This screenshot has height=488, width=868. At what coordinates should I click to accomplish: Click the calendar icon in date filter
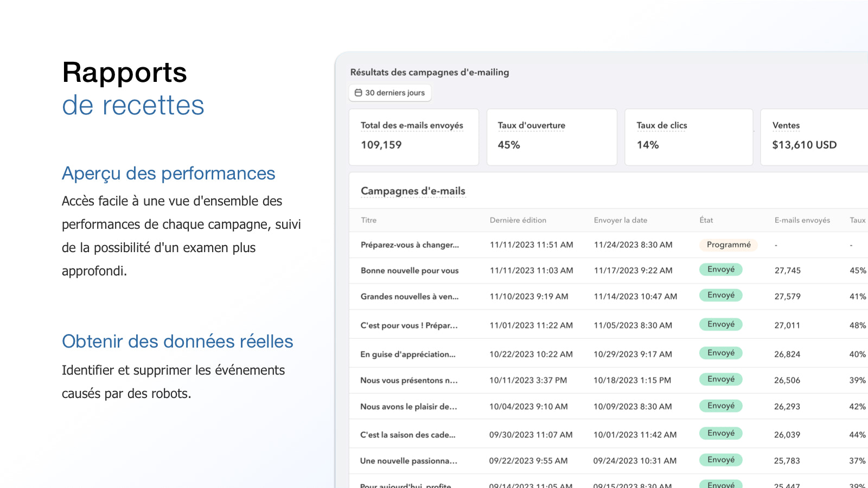358,93
